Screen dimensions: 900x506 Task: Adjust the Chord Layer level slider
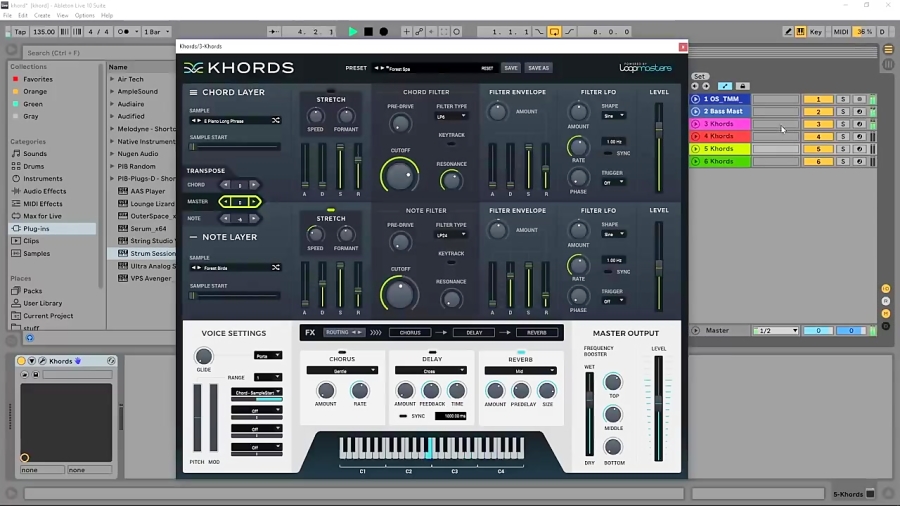(659, 147)
